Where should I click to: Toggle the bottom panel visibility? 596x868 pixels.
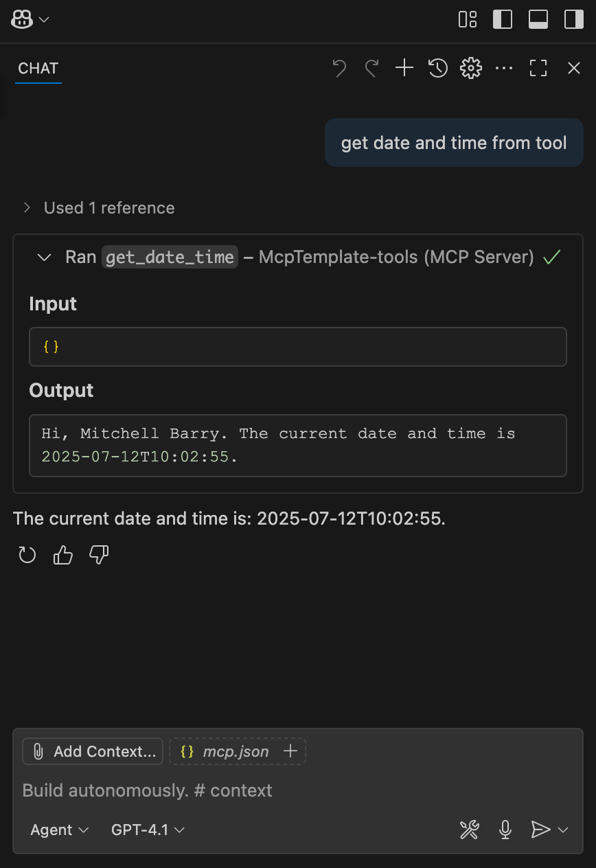pyautogui.click(x=538, y=19)
